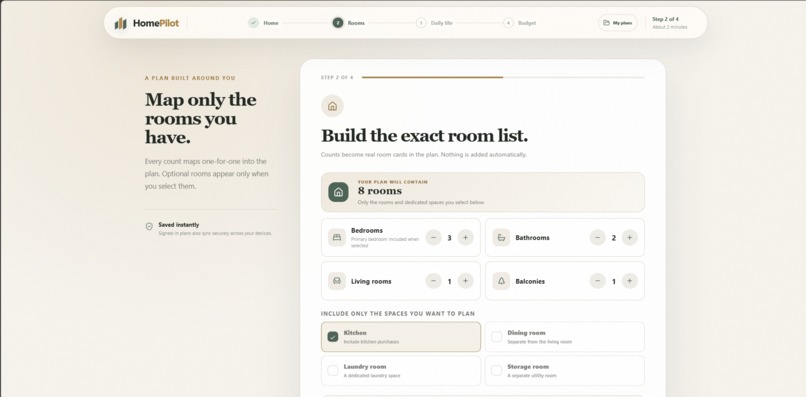Open My plans
The height and width of the screenshot is (397, 806).
pos(617,23)
